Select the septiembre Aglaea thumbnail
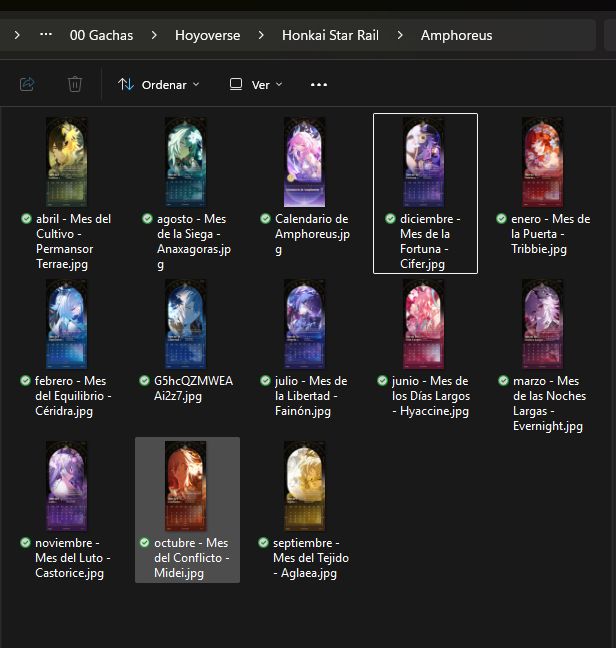Viewport: 616px width, 648px height. (x=304, y=486)
